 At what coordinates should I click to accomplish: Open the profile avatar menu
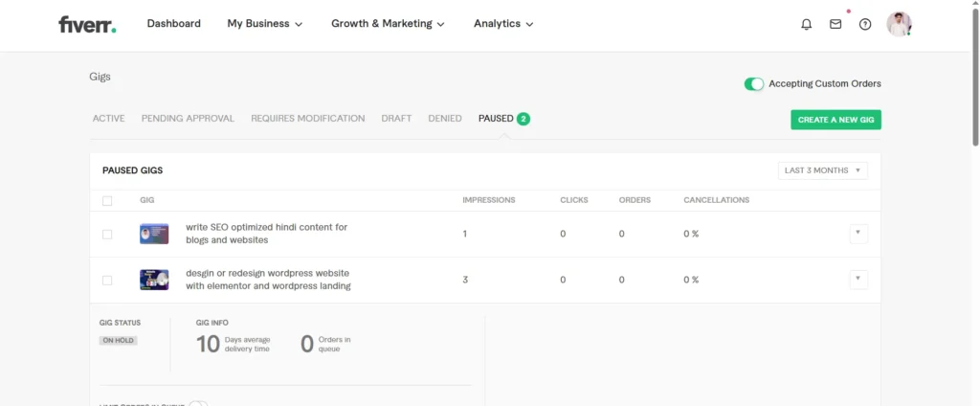(x=899, y=24)
